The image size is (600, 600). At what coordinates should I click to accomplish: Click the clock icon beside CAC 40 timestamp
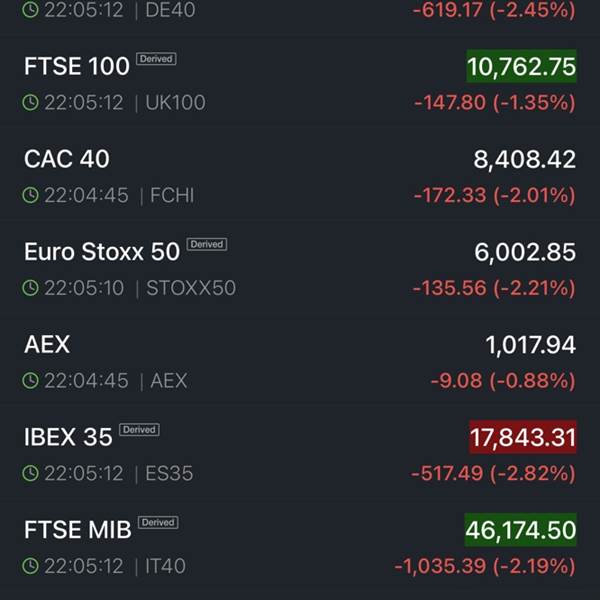pos(31,196)
